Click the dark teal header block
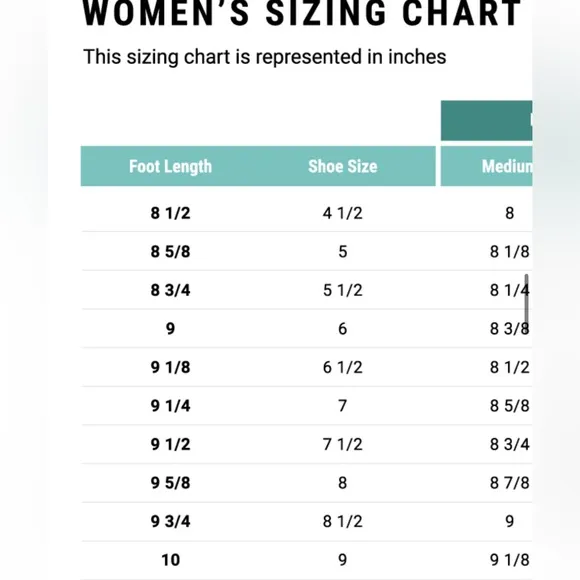580x580 pixels. tap(486, 121)
